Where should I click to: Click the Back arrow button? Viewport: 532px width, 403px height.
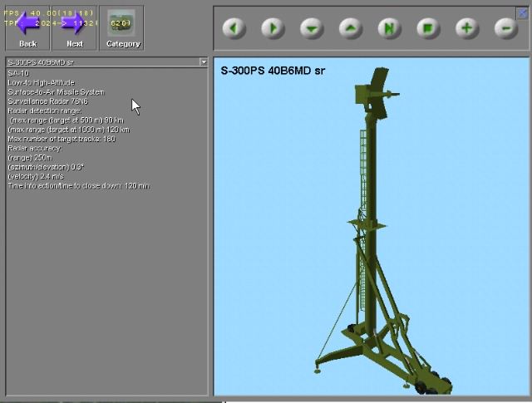click(27, 27)
